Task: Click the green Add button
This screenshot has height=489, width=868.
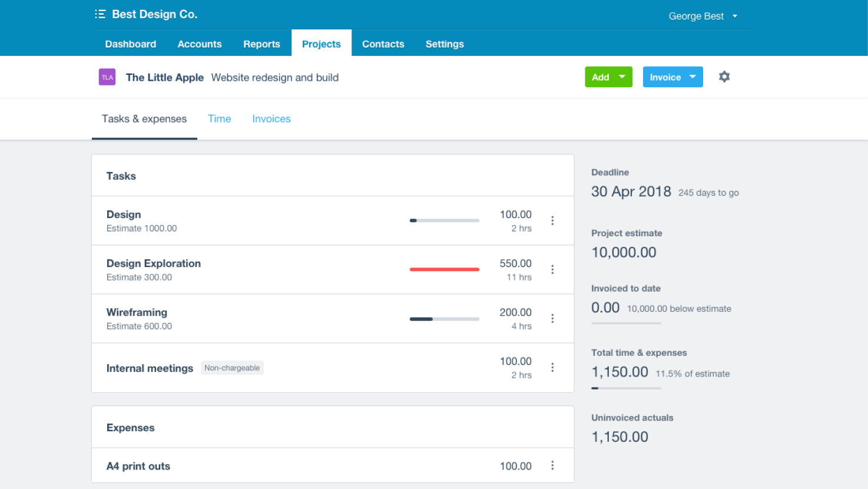Action: (601, 77)
